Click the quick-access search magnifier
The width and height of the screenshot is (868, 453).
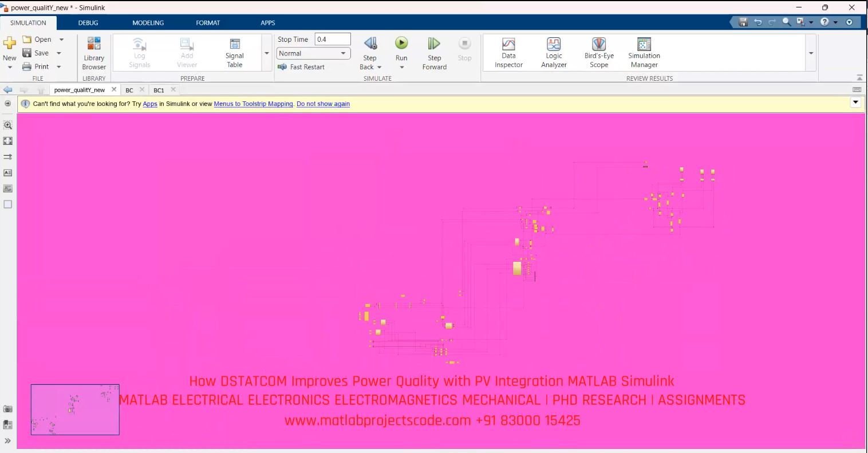787,22
